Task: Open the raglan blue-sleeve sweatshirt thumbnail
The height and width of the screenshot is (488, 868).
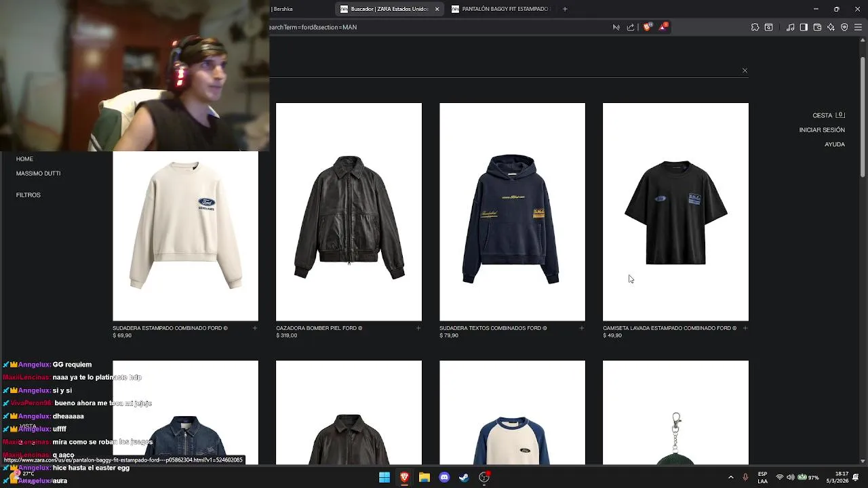Action: (x=512, y=413)
